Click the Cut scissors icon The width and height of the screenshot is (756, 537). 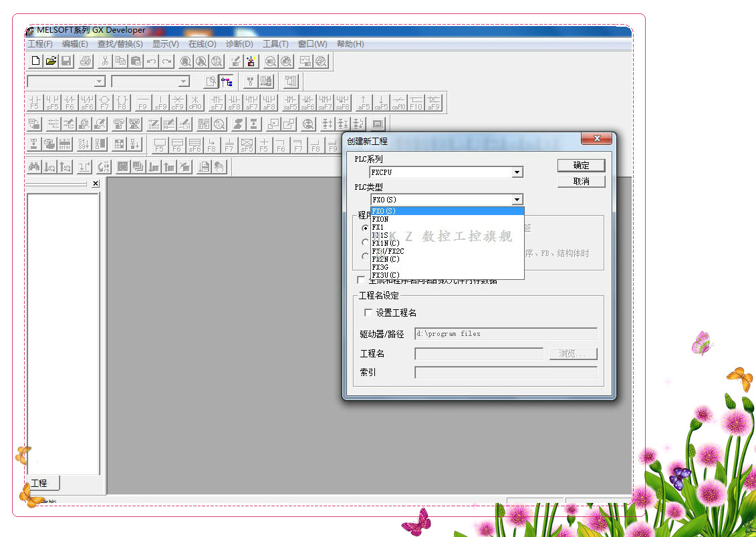[105, 61]
